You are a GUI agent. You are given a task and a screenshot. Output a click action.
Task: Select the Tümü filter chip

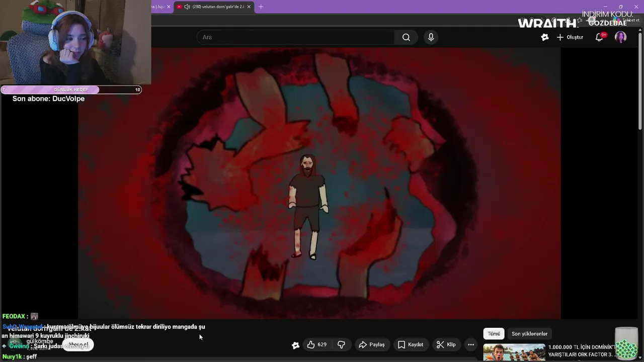(x=494, y=334)
